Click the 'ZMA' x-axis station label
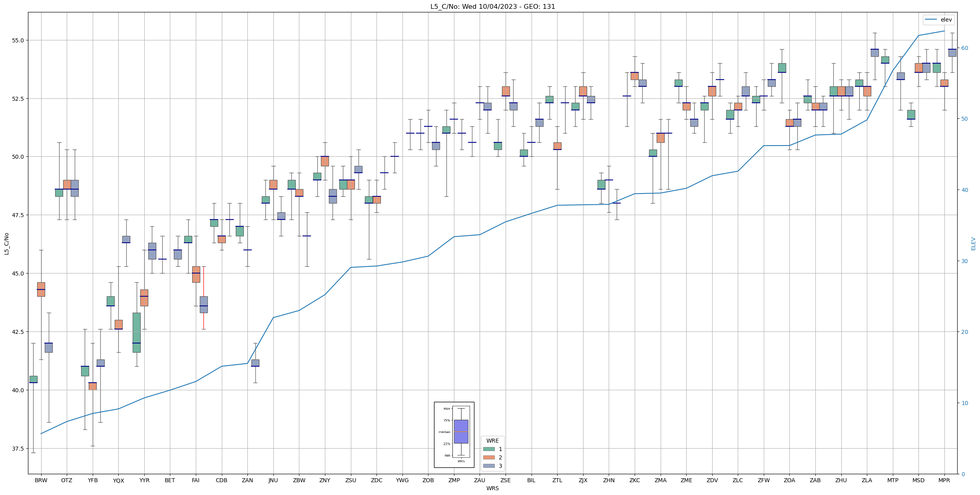 coord(660,480)
